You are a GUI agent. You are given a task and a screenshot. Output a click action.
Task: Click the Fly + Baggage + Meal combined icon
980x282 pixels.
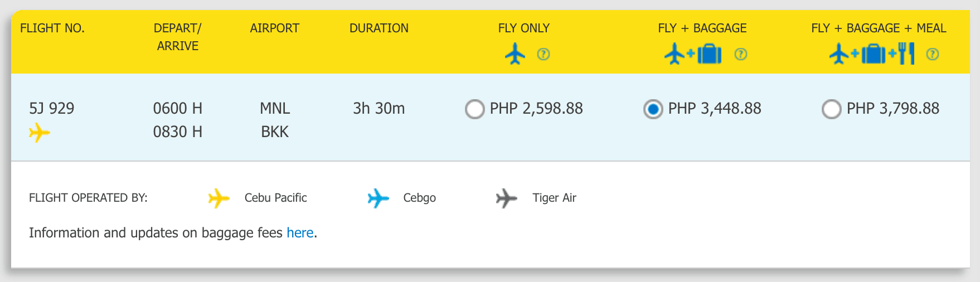coord(872,54)
